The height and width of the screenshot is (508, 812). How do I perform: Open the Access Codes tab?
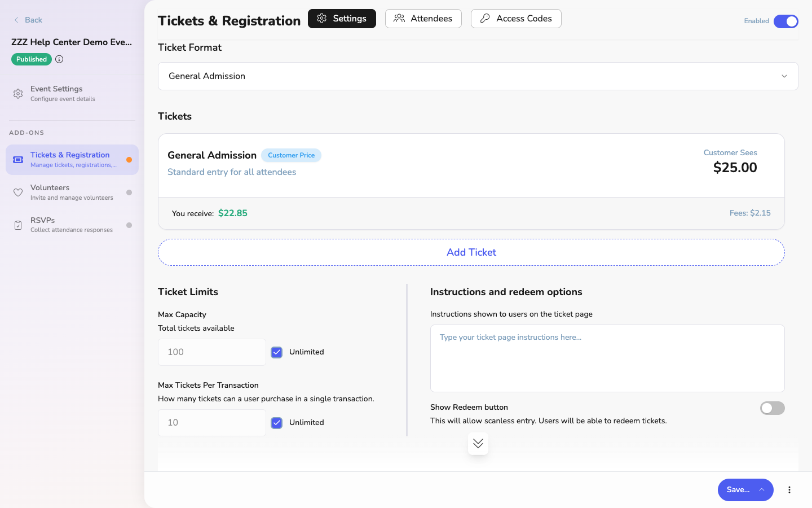[x=516, y=19]
